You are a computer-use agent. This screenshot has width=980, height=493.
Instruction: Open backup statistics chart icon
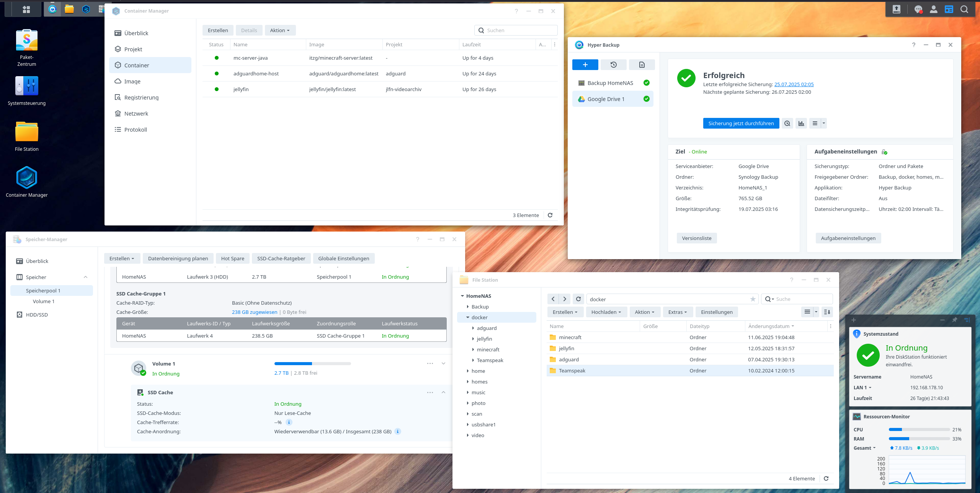click(801, 123)
